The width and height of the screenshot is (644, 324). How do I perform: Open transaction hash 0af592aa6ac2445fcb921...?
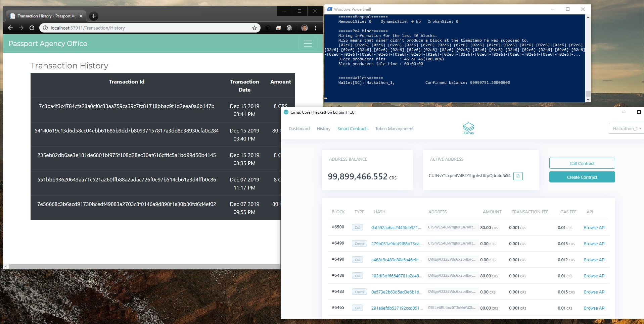pos(396,228)
